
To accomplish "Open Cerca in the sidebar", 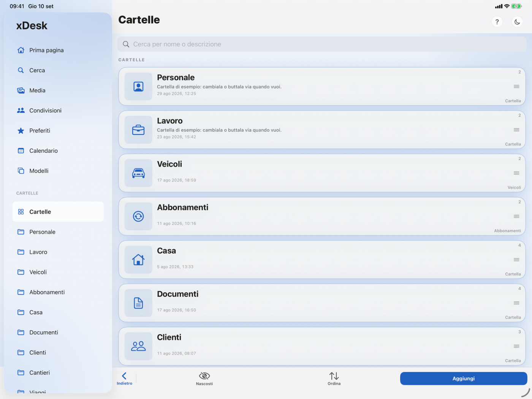I will (58, 70).
